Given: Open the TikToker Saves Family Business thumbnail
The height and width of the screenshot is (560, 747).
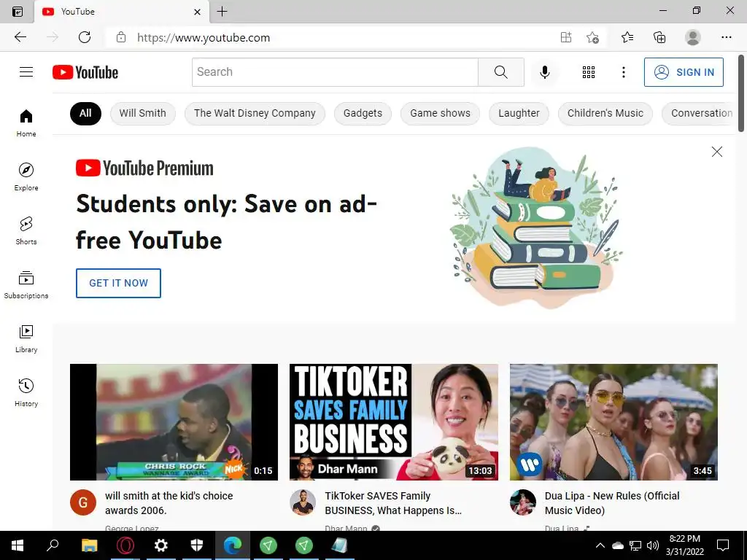Looking at the screenshot, I should pos(393,422).
